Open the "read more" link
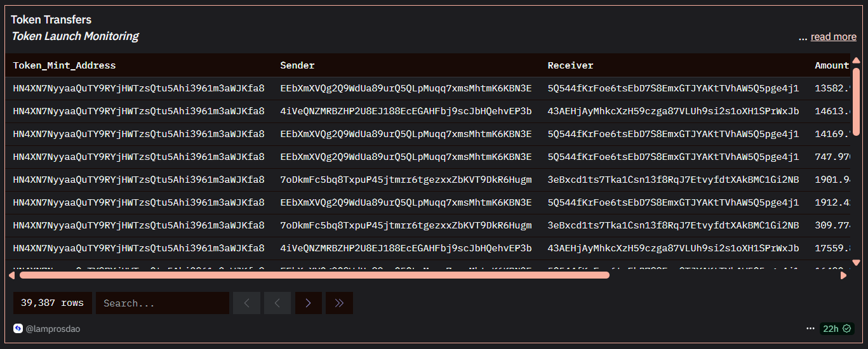868x349 pixels. tap(833, 37)
